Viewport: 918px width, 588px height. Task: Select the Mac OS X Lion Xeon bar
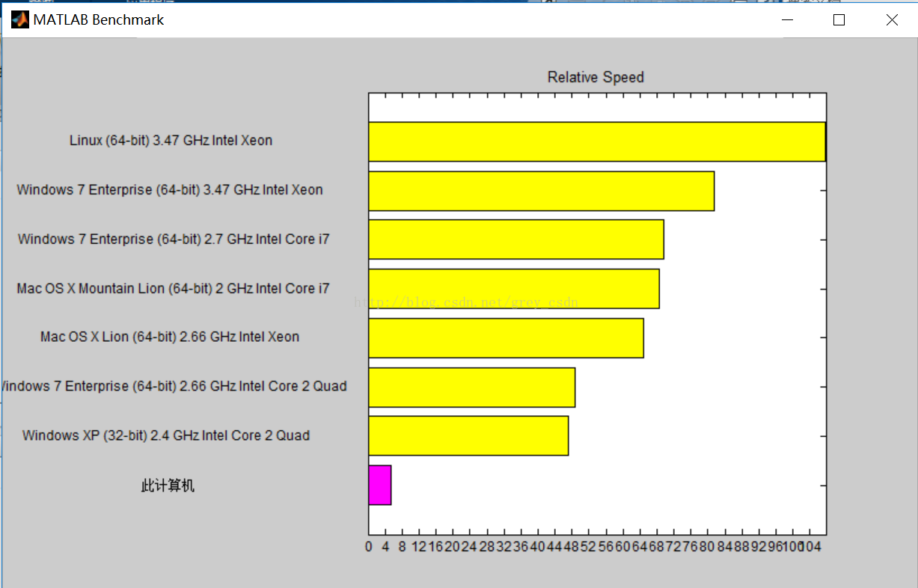pyautogui.click(x=506, y=338)
